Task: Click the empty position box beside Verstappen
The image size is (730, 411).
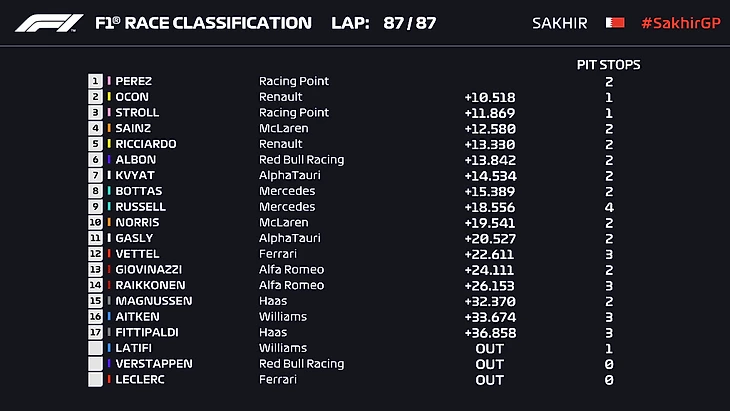Action: (96, 364)
